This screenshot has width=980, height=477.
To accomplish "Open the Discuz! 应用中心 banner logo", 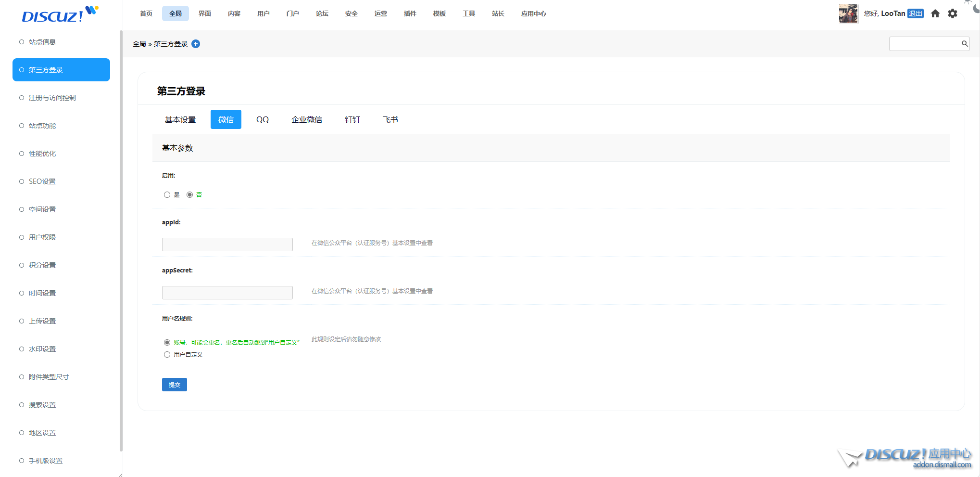I will 907,458.
